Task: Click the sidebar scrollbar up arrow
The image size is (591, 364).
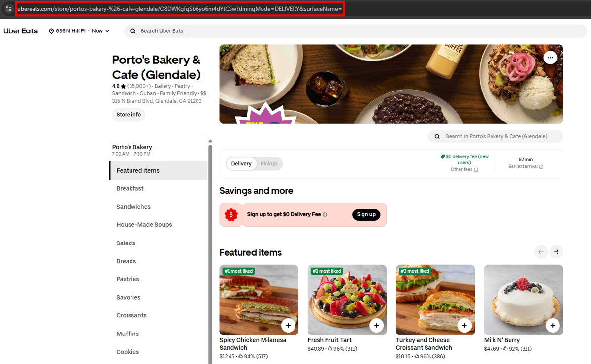Action: click(210, 141)
